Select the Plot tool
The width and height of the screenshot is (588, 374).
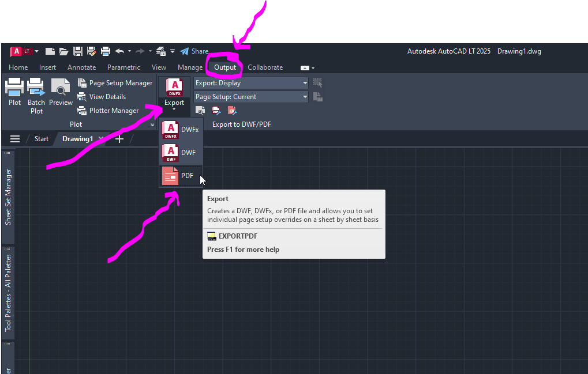point(14,92)
